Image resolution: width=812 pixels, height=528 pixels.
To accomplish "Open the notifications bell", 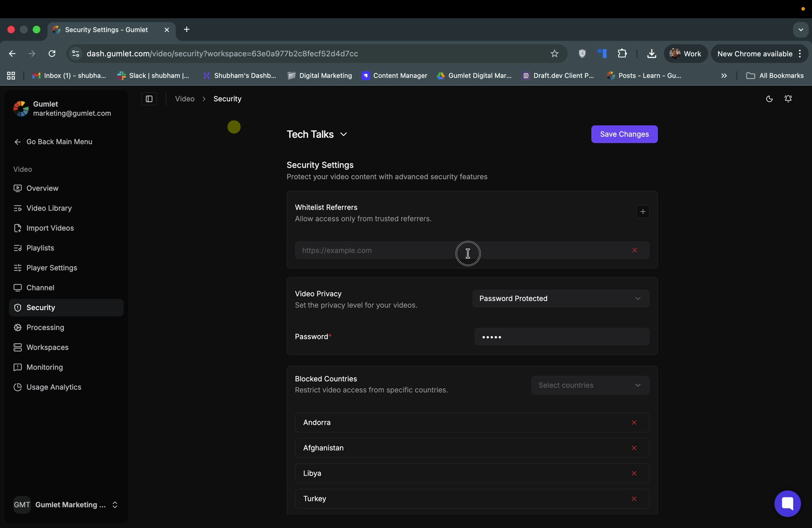I will pos(788,99).
